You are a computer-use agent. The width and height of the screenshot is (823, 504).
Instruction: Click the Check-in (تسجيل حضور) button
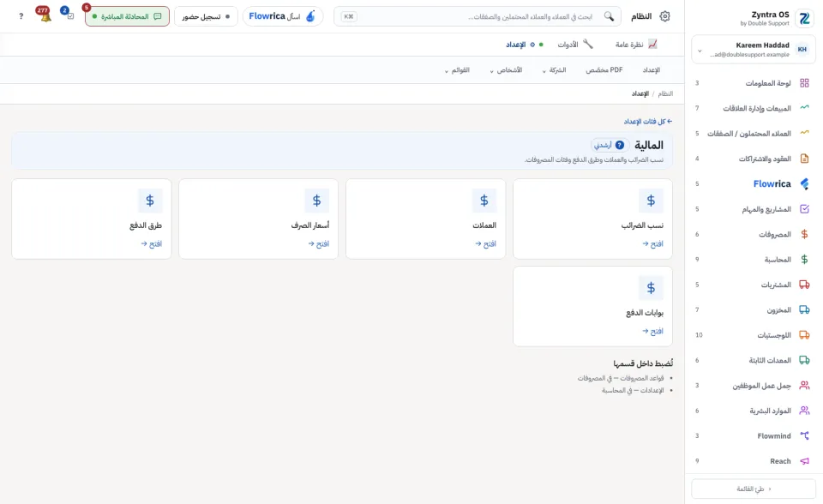(x=206, y=16)
